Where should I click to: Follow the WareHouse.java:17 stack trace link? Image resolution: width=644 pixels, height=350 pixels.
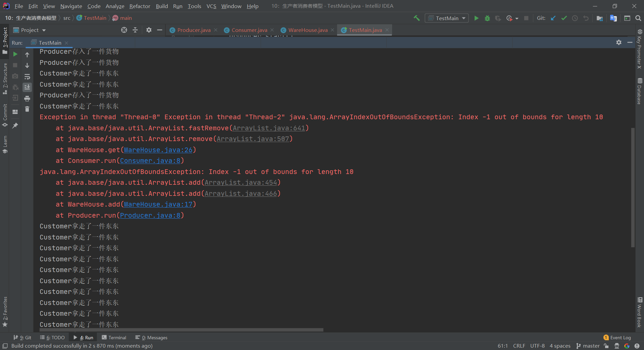coord(158,204)
